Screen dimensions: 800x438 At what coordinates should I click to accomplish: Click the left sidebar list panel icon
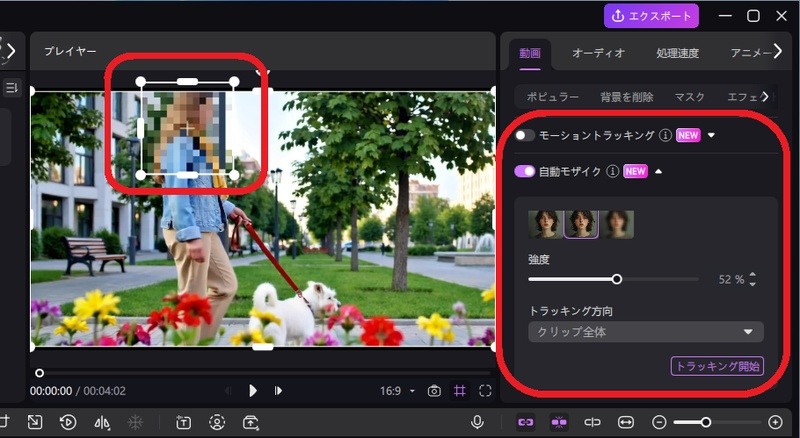[11, 87]
